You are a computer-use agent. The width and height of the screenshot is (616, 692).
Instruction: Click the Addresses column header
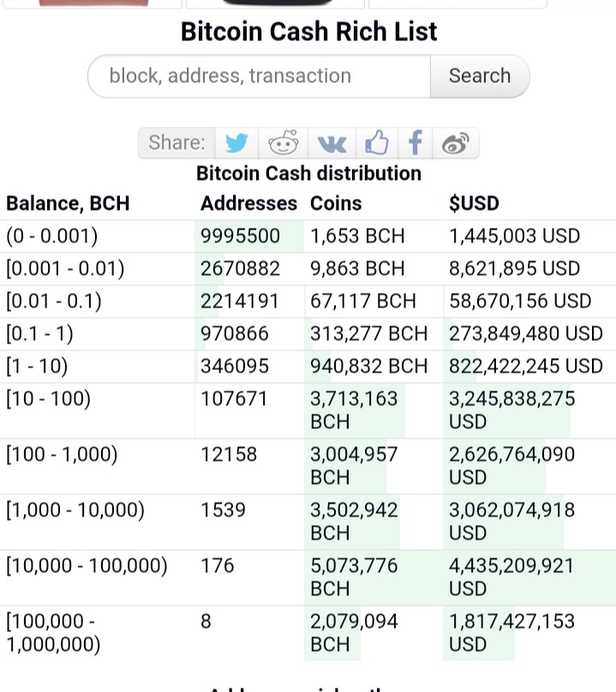pyautogui.click(x=248, y=204)
